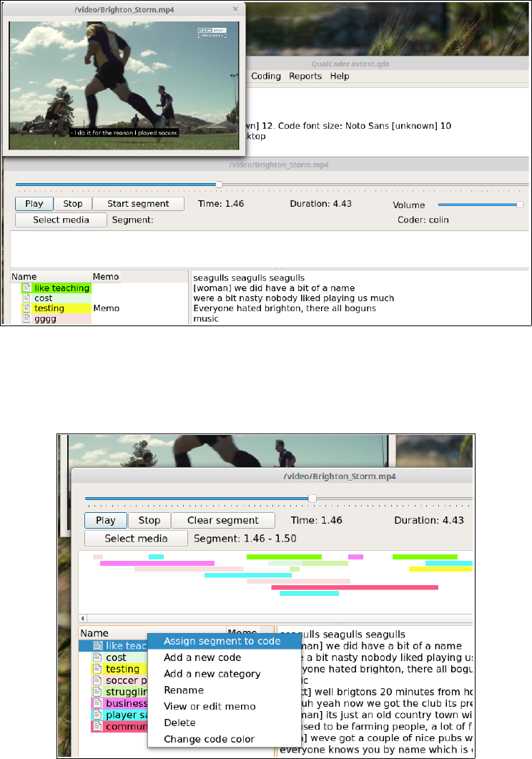Click document icon of 'business' row

click(98, 703)
